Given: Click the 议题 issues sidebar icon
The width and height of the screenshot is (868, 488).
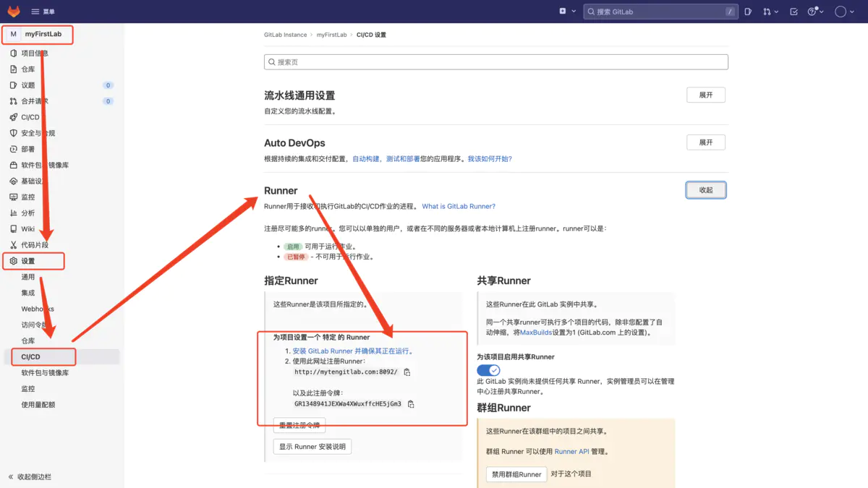Looking at the screenshot, I should tap(14, 85).
